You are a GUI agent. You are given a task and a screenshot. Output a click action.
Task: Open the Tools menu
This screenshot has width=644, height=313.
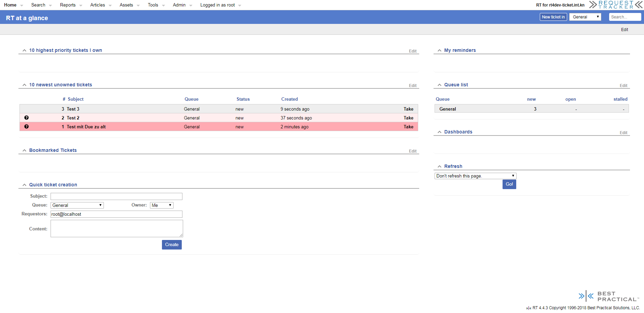tap(153, 5)
